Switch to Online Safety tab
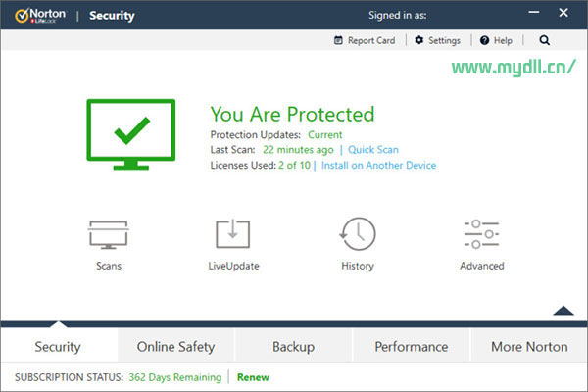 click(175, 347)
